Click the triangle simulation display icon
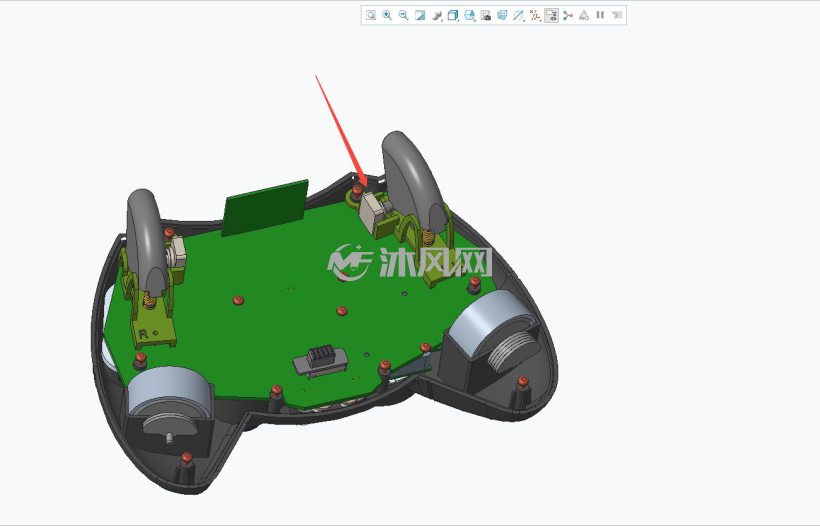Screen dimensions: 820x527 click(x=584, y=15)
